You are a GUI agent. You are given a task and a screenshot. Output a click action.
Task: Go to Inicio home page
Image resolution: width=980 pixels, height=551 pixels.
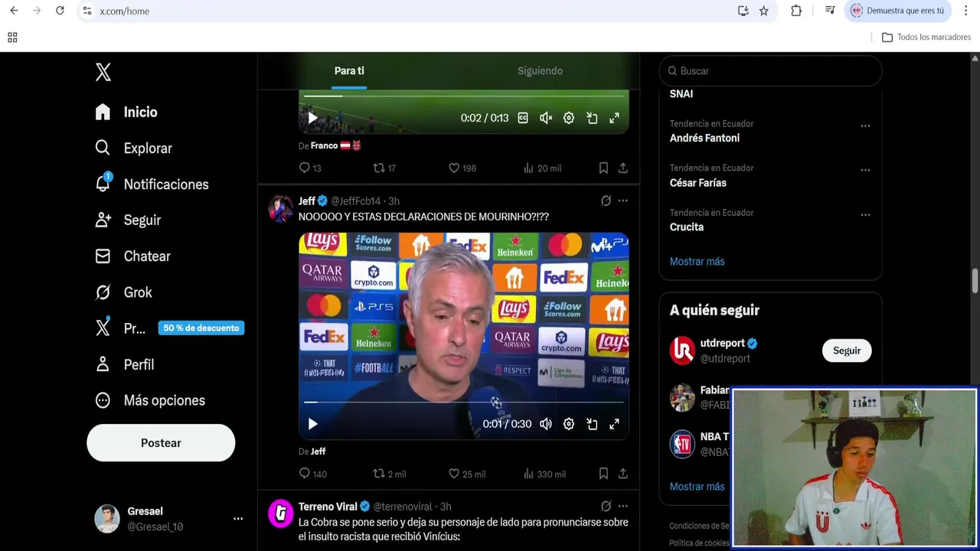(126, 112)
